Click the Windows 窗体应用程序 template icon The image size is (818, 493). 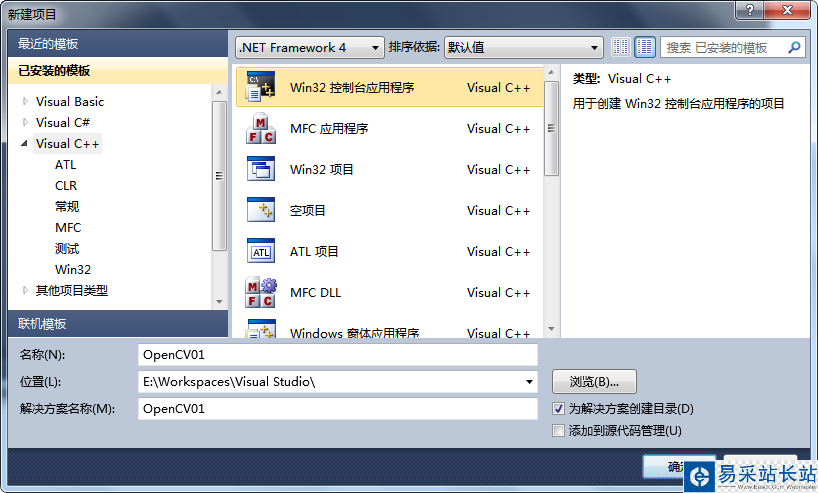(x=260, y=329)
